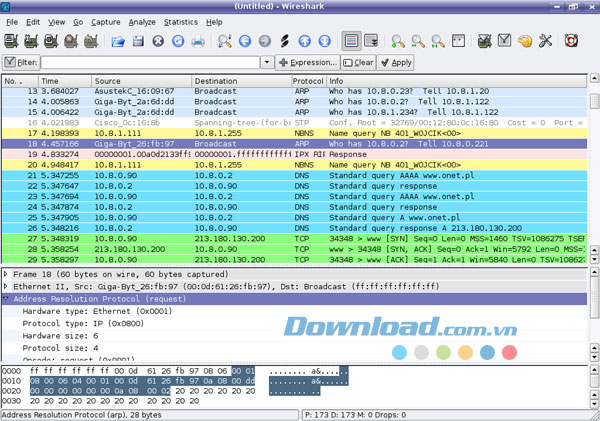Viewport: 600px width, 421px height.
Task: Click packet details scrollbar up arrow
Action: pos(594,272)
